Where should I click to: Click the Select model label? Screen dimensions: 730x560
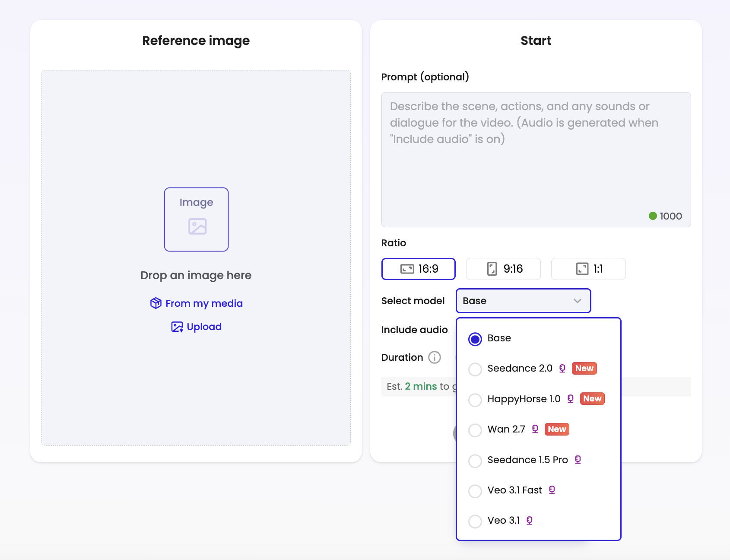[x=413, y=301]
